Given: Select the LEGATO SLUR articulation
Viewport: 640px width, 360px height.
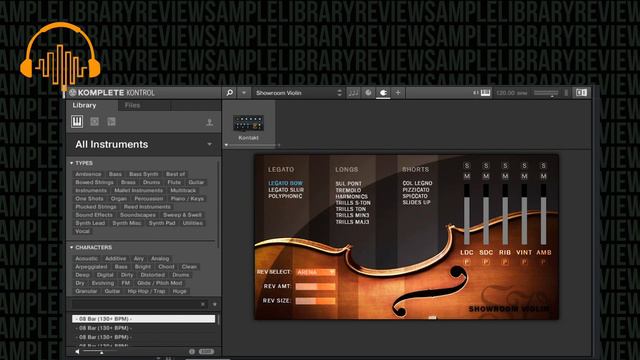Looking at the screenshot, I should pyautogui.click(x=286, y=190).
